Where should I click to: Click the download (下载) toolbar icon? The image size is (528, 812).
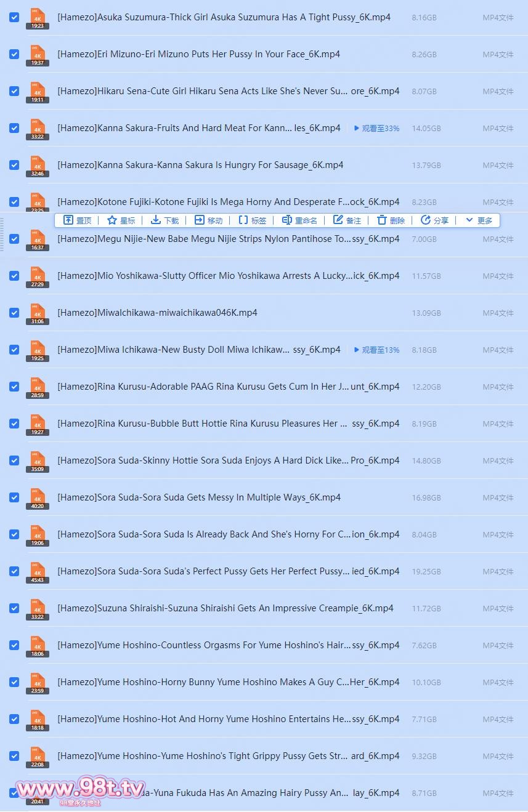[x=156, y=220]
